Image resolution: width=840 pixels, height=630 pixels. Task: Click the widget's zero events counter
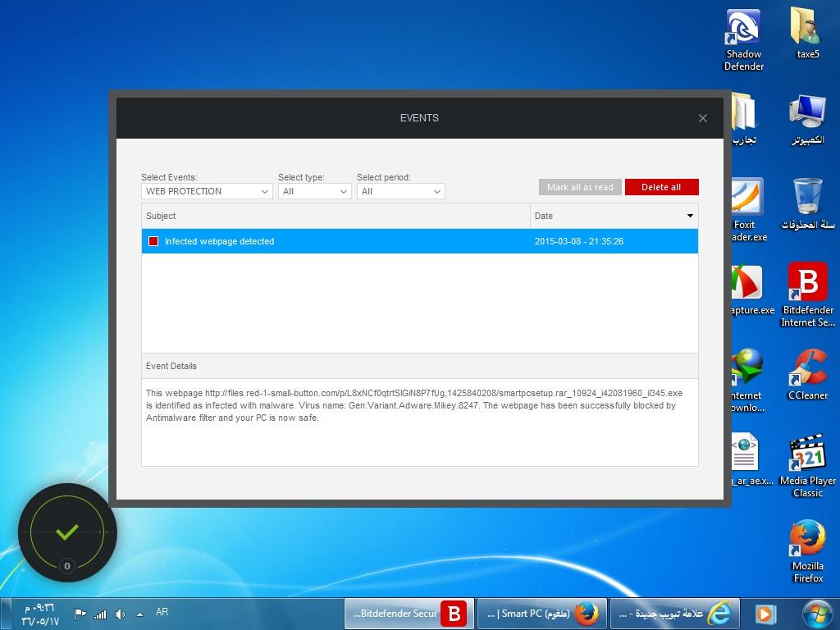[67, 566]
